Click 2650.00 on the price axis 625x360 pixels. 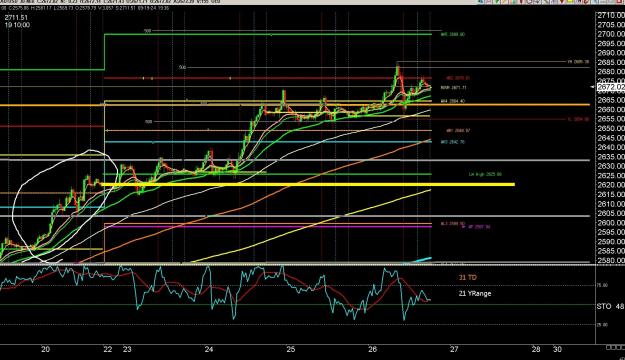coord(611,128)
